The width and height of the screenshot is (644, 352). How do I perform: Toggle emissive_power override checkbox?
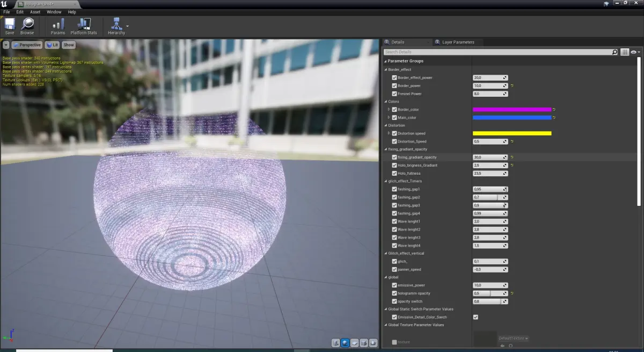pos(394,285)
